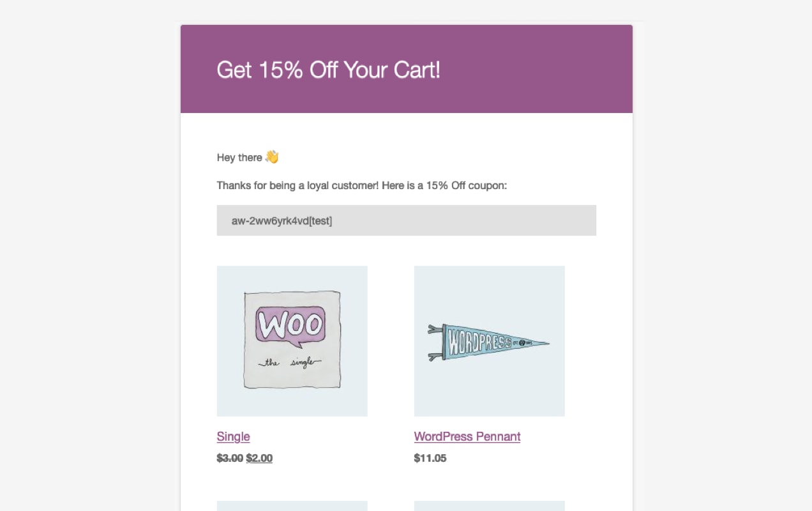Open the partially visible bottom-left product image

click(x=292, y=506)
